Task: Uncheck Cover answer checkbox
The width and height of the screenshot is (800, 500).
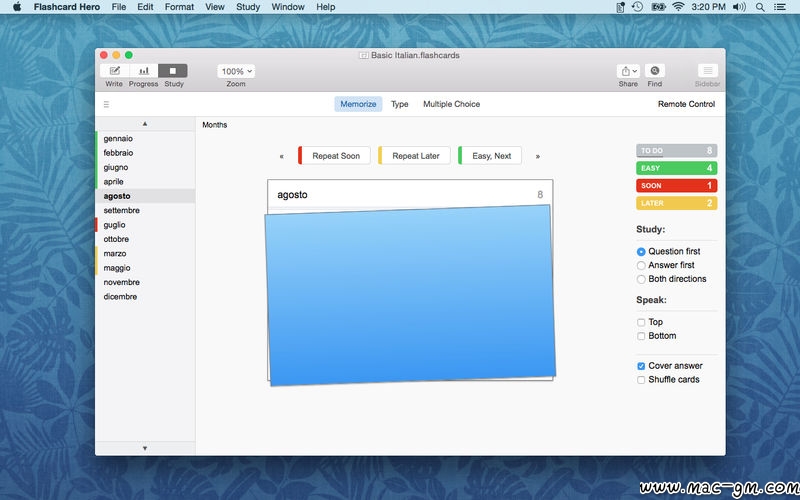Action: click(x=641, y=366)
